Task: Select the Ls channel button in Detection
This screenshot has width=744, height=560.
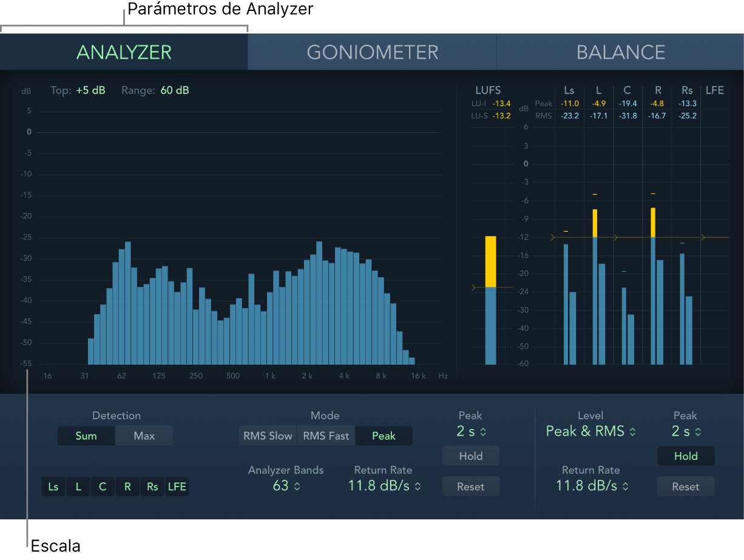Action: pos(53,487)
